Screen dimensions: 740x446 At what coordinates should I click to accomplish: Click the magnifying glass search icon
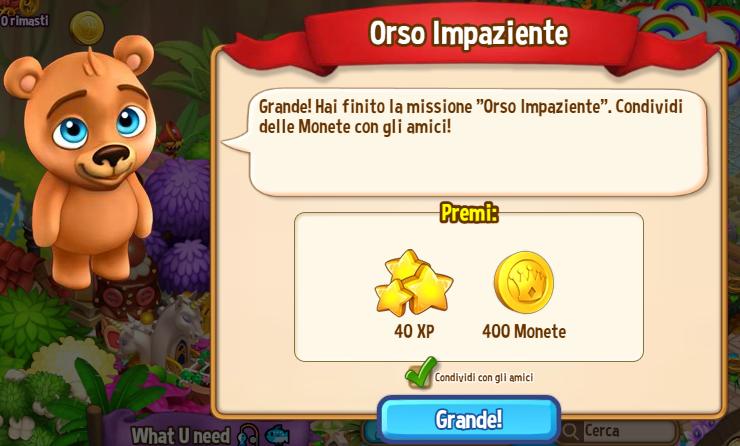tap(571, 431)
